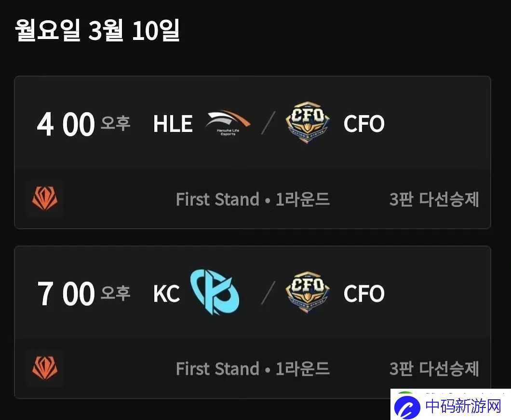Click the watermark logo in the bottom-right corner
The width and height of the screenshot is (511, 420).
tap(407, 406)
